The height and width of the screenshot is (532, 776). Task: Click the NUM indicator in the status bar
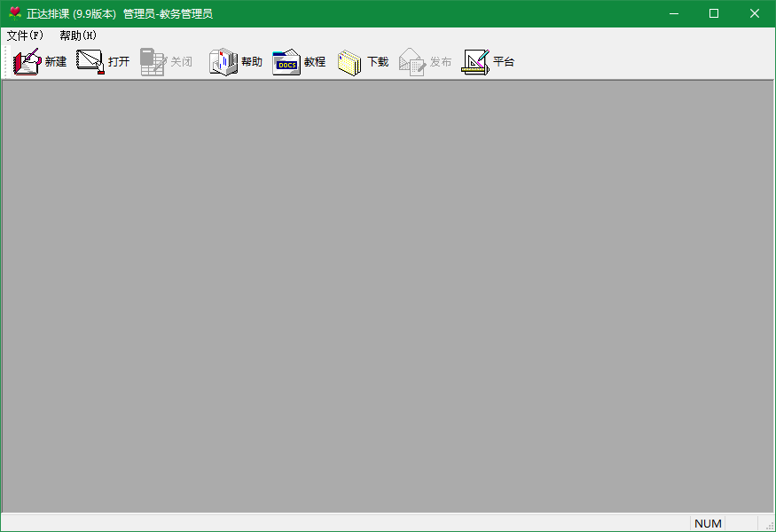tap(708, 524)
